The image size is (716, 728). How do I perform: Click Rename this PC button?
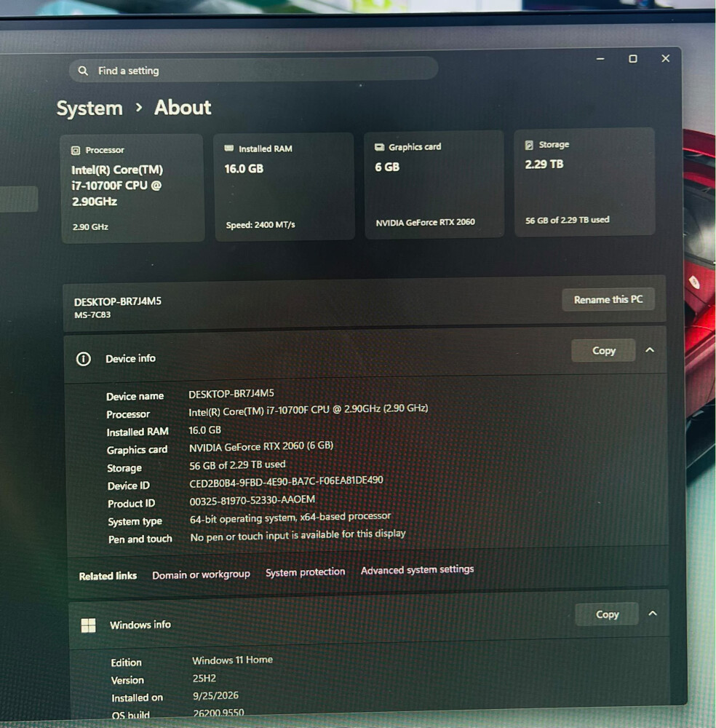[608, 299]
